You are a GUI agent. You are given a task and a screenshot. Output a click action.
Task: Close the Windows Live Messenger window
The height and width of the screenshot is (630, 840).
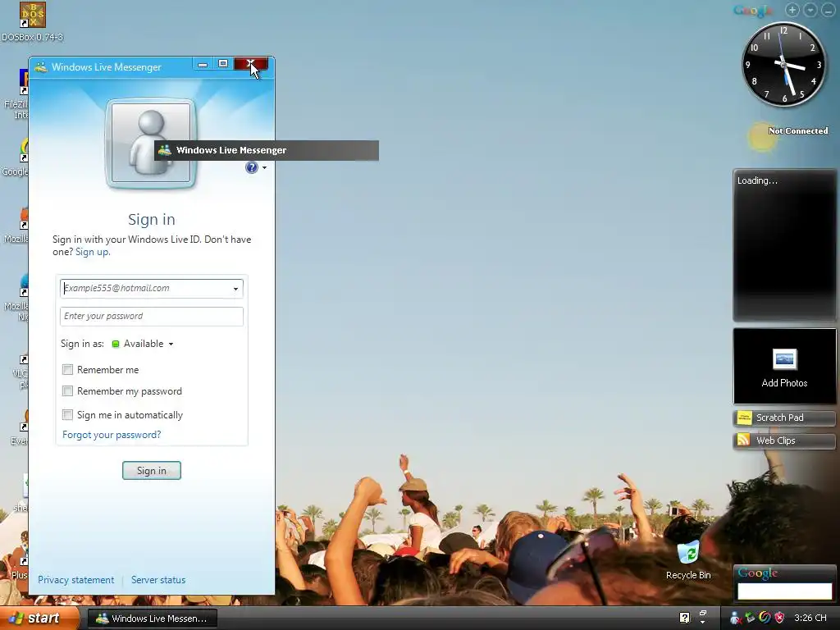click(251, 64)
